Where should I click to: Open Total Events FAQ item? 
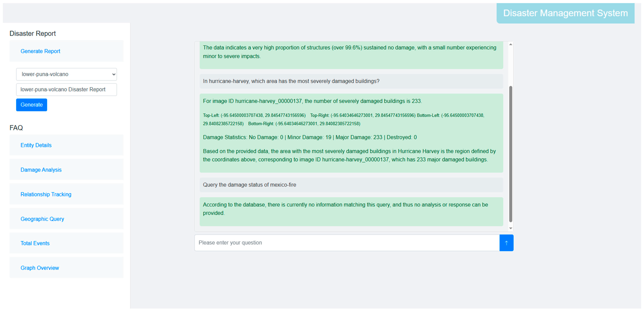coord(35,243)
